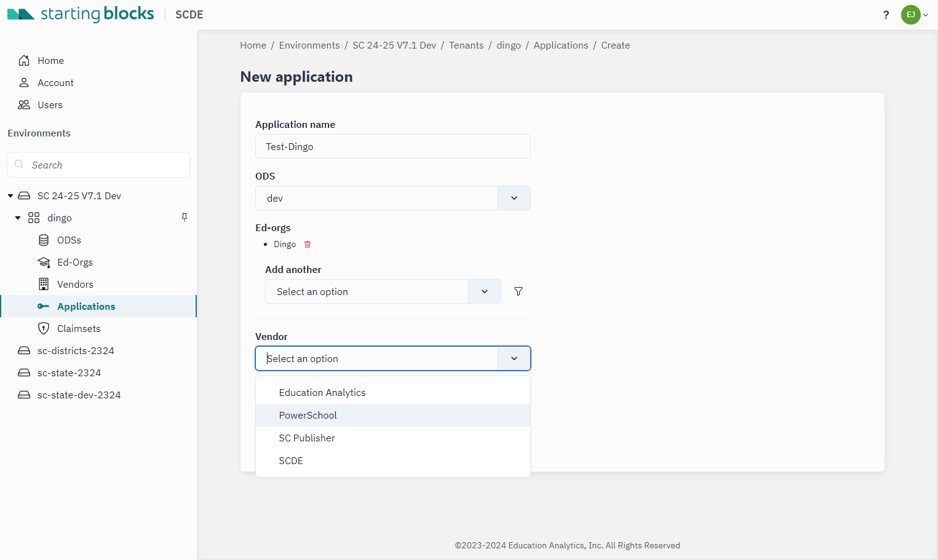Click the Starting Blocks logo

tap(81, 14)
